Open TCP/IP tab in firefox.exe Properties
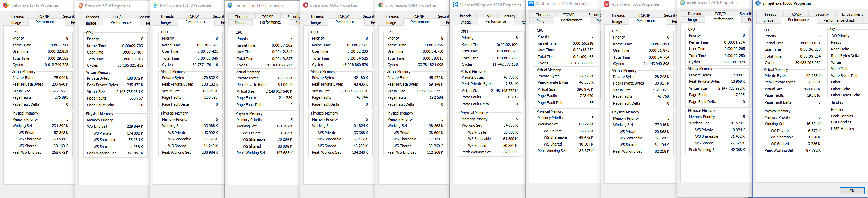This screenshot has width=868, height=198. point(44,16)
